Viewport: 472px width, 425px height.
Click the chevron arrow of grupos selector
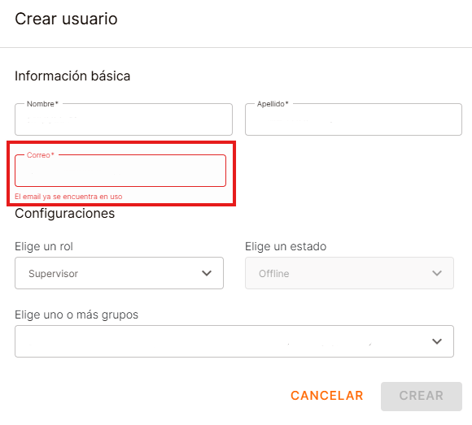(x=437, y=341)
